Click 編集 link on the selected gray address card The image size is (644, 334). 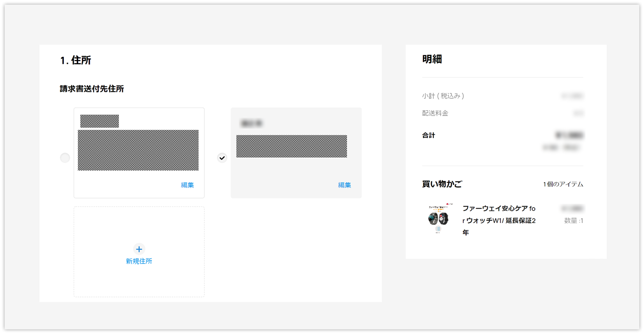pos(344,185)
